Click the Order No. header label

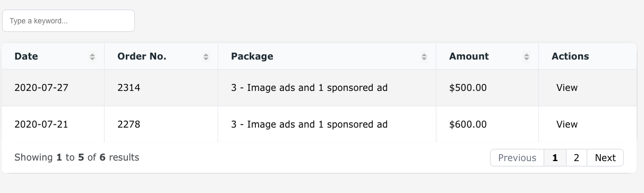(x=142, y=56)
